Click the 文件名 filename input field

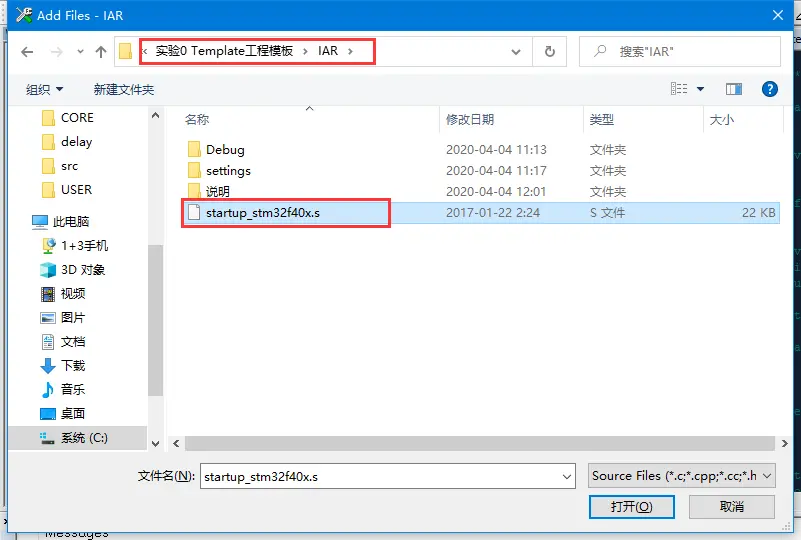point(388,477)
